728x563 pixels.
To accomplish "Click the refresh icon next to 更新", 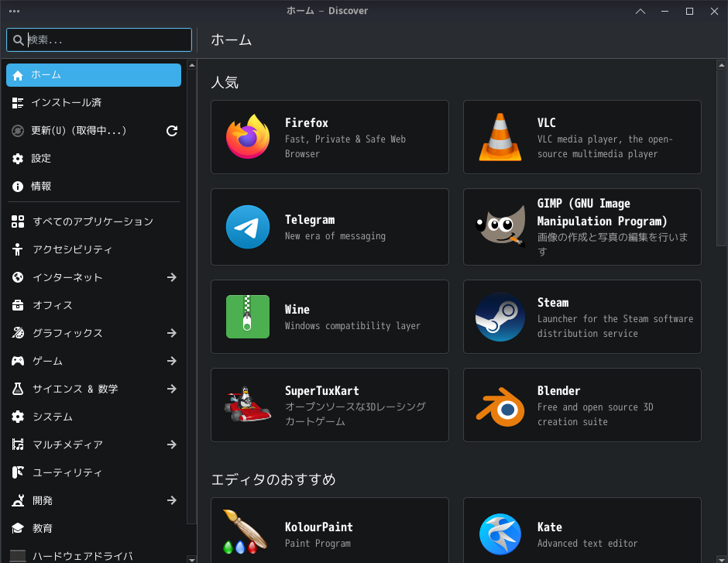I will tap(171, 131).
